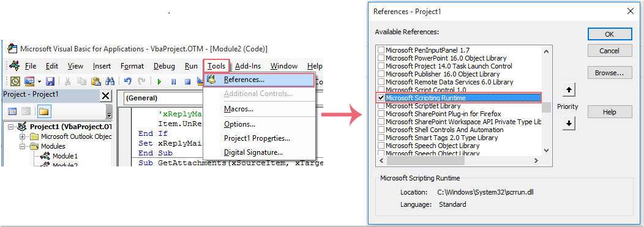The width and height of the screenshot is (644, 227).
Task: Move reference priority up arrow
Action: click(569, 90)
